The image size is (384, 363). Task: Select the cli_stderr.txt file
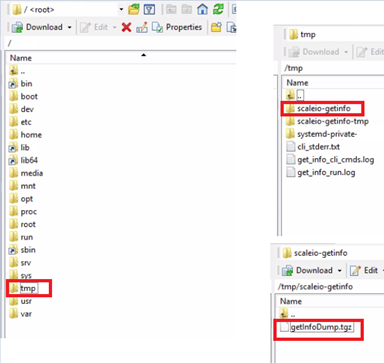pos(313,147)
